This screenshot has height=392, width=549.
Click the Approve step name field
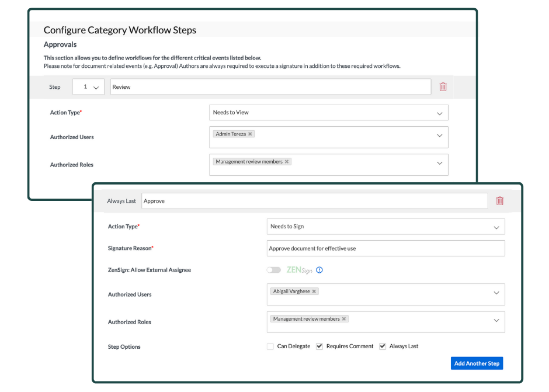(x=315, y=200)
